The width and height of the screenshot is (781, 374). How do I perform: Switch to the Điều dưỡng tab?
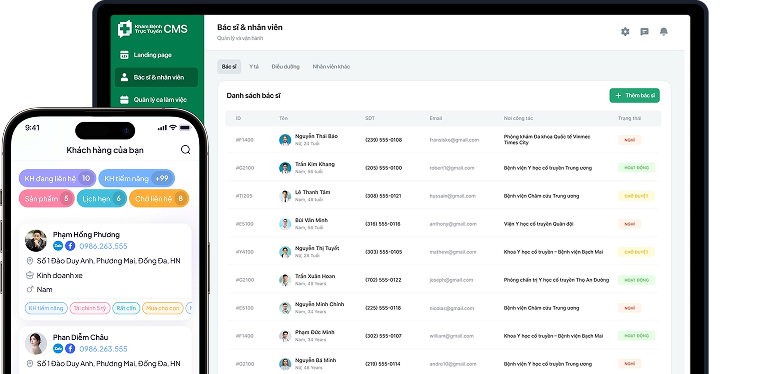click(285, 67)
